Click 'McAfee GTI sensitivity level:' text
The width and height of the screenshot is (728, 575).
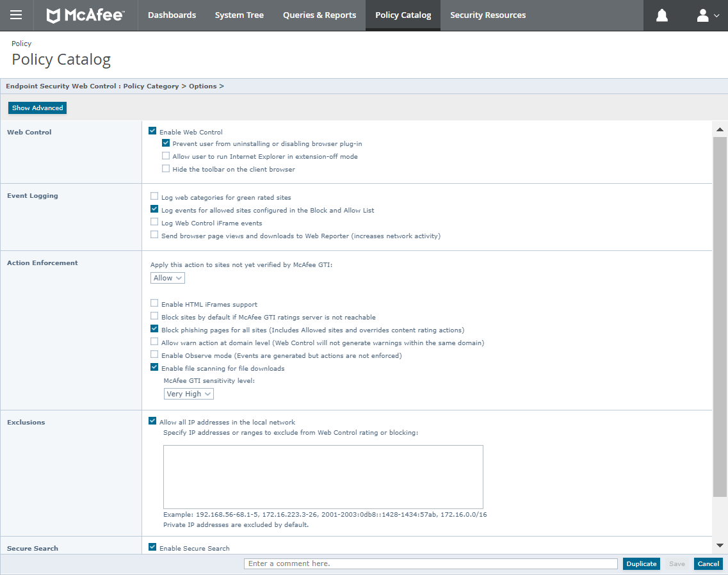(209, 381)
